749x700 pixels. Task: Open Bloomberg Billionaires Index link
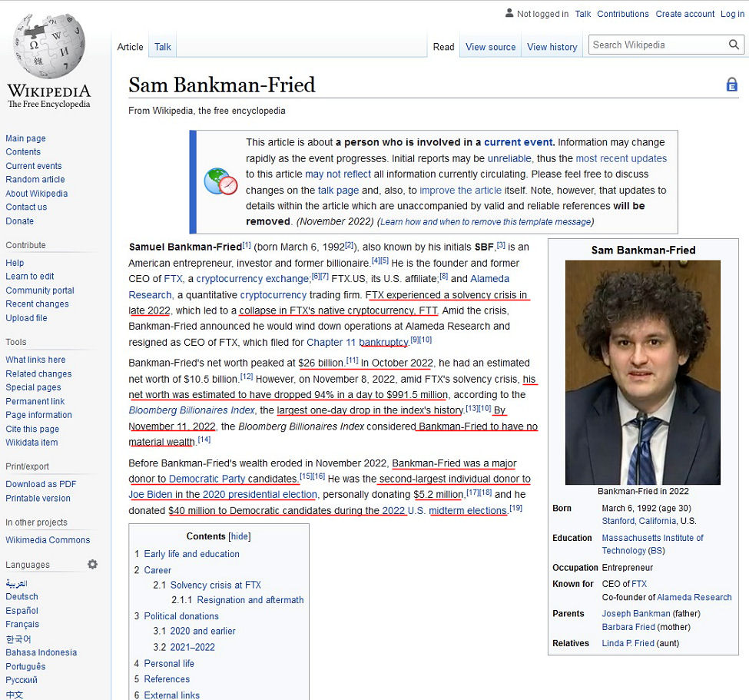coord(191,410)
